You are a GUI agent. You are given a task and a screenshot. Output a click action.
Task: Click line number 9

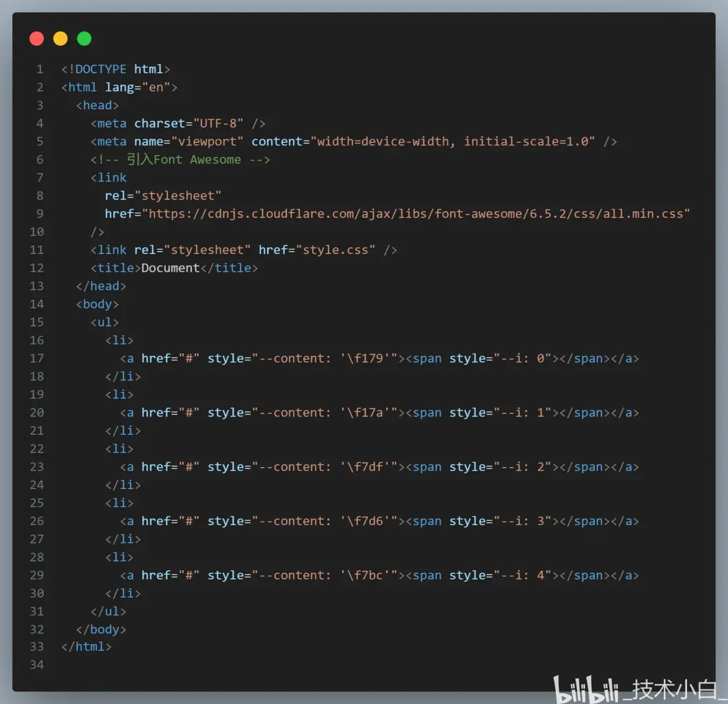click(x=40, y=214)
